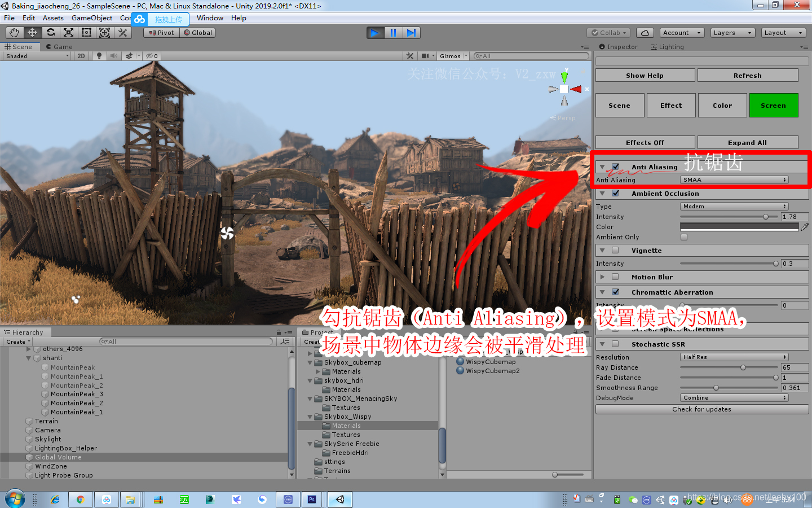Toggle hidden objects visibility counter icon
The image size is (812, 508).
pos(152,56)
